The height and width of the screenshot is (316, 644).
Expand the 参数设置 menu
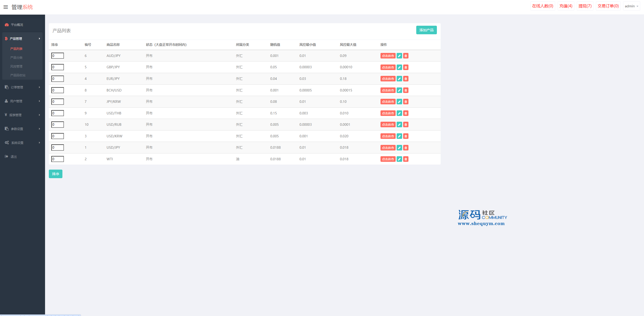tap(22, 129)
